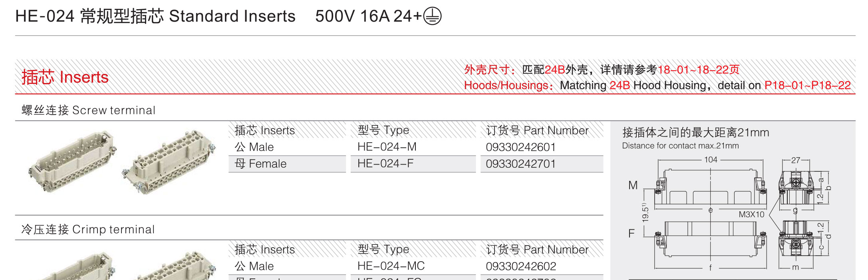The image size is (868, 280).
Task: Click the F connector side-view drawing
Action: coord(710,238)
